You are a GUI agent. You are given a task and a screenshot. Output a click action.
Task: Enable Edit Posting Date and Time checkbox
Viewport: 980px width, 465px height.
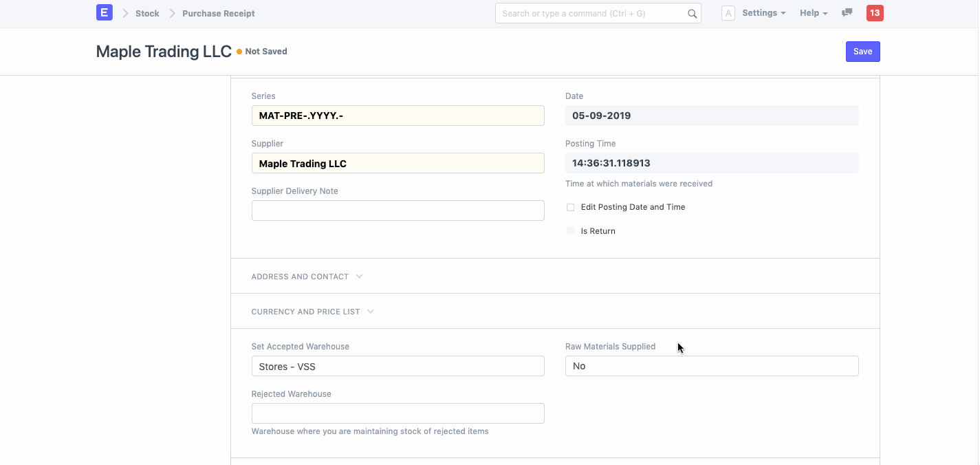pyautogui.click(x=571, y=207)
